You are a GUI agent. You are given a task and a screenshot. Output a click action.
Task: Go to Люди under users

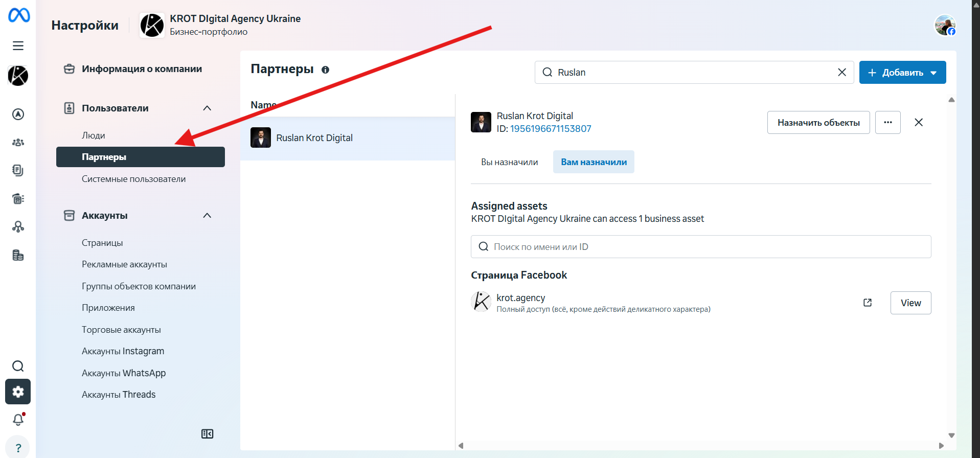(x=94, y=135)
